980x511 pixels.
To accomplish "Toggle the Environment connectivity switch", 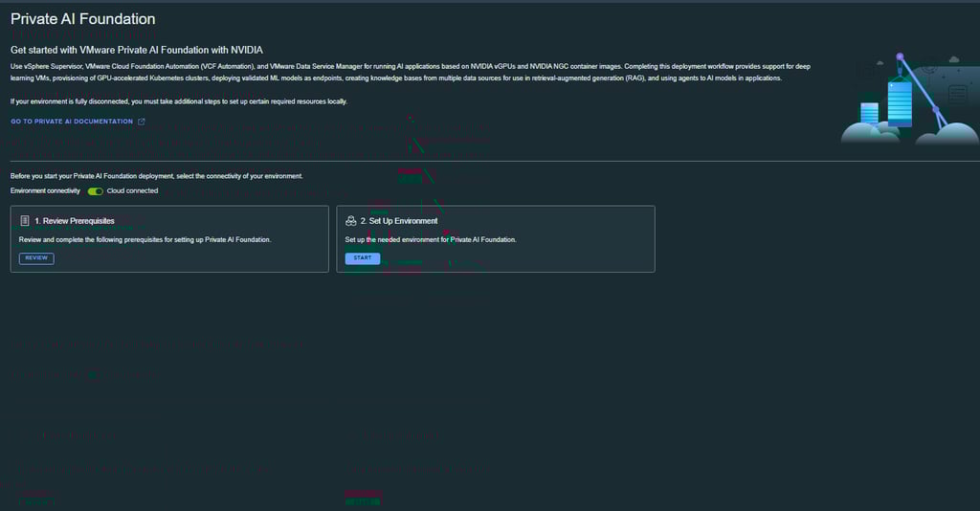I will coord(95,191).
